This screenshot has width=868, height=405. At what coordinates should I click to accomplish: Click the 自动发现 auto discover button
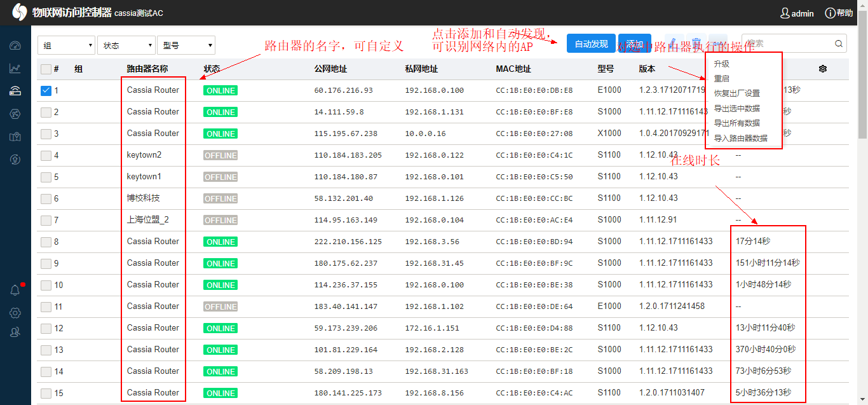pos(591,44)
